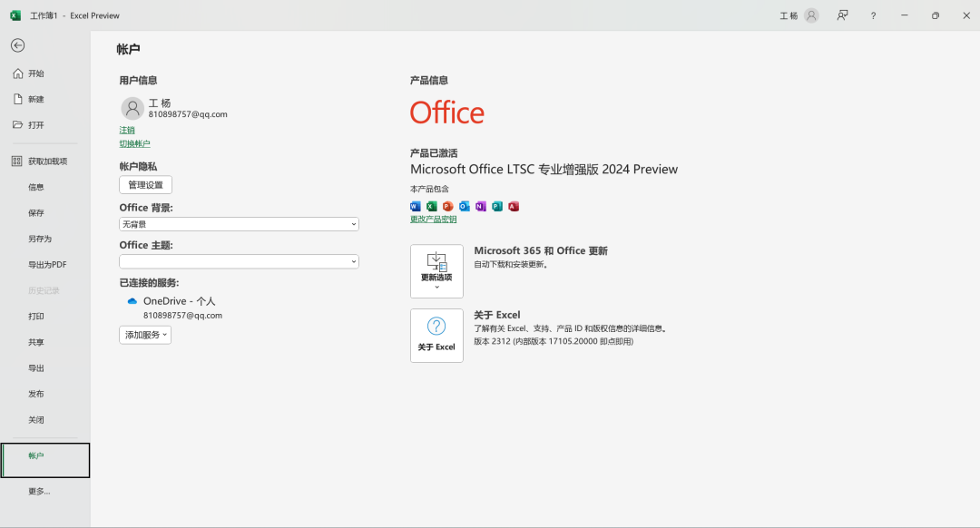Screen dimensions: 980x528
Task: Click the 注销 sign-out link
Action: coord(127,130)
